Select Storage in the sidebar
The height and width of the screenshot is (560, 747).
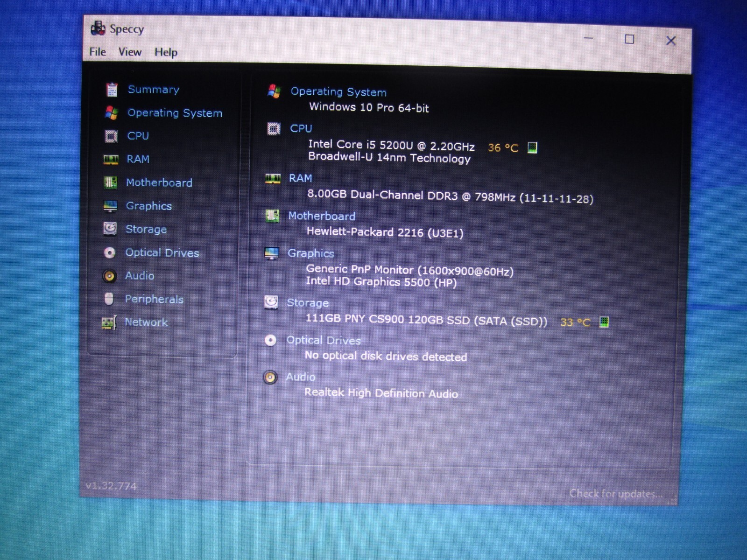click(146, 229)
